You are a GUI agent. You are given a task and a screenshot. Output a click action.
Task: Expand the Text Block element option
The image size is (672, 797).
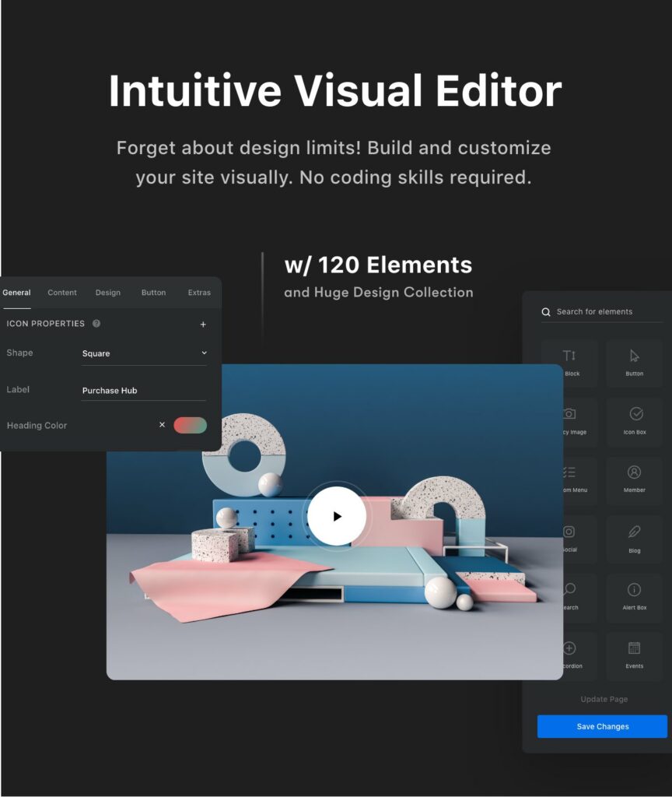[570, 362]
